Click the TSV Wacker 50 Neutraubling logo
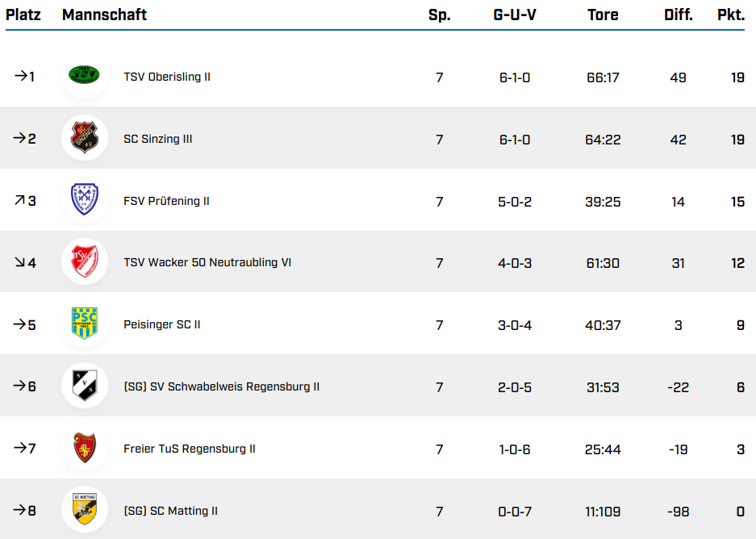Screen dimensions: 756x539 click(x=84, y=262)
